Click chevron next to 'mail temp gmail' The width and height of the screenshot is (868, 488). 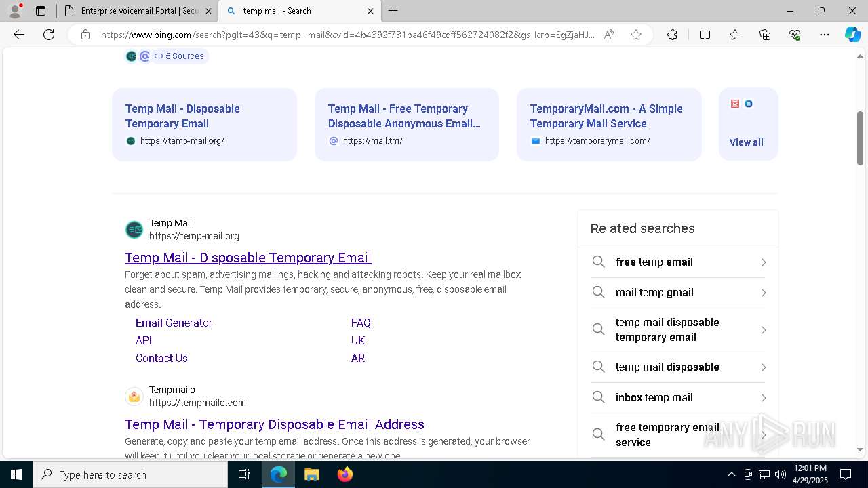click(x=764, y=293)
